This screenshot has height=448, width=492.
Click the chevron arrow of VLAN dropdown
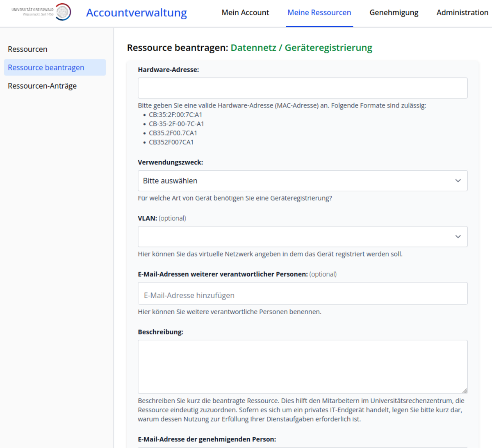tap(458, 237)
